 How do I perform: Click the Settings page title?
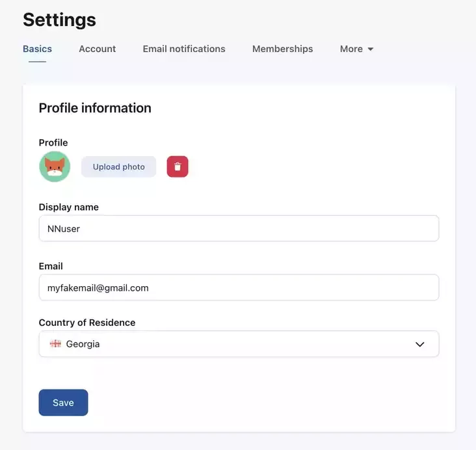coord(59,20)
